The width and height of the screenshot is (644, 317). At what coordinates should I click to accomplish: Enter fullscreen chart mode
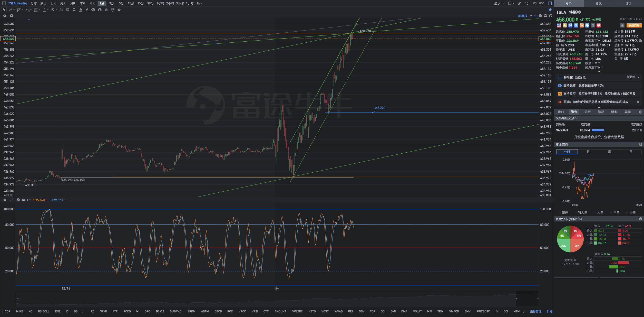tap(526, 3)
